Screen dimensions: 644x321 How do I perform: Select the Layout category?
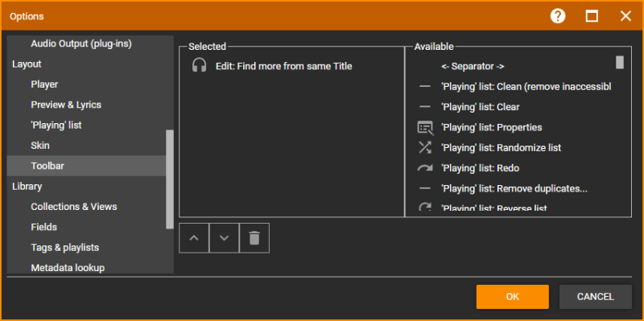pos(27,64)
